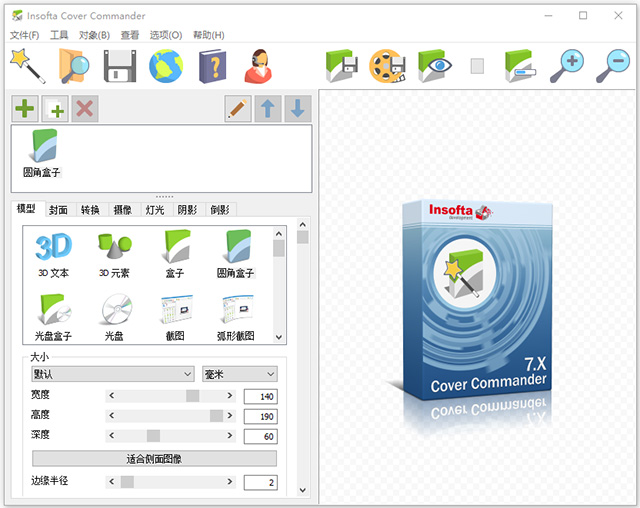
Task: Open the 工具 menu
Action: point(59,35)
